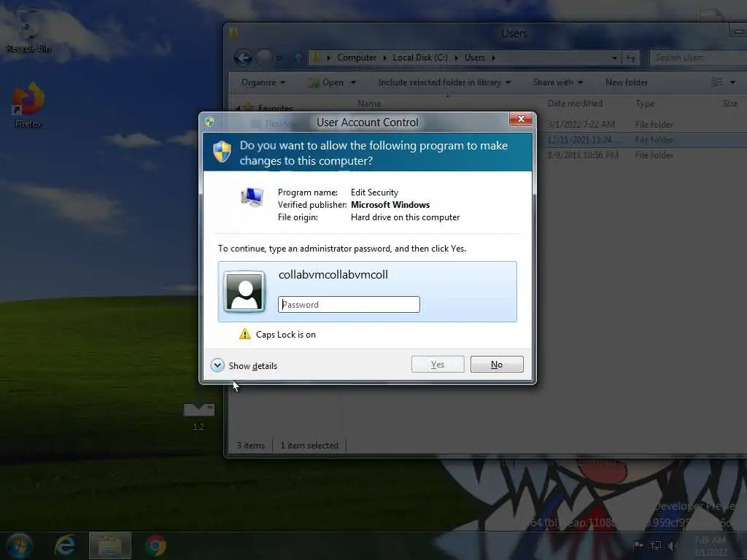Click Users breadcrumb in address bar

(474, 58)
